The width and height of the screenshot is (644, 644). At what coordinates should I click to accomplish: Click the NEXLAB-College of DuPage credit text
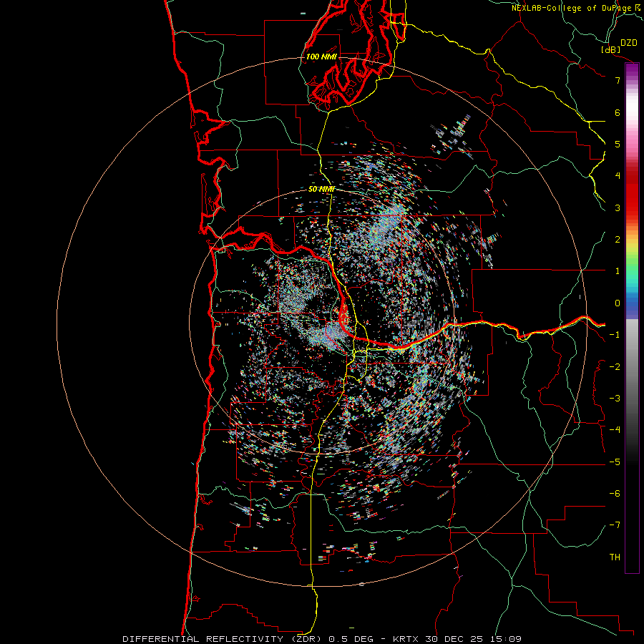(x=572, y=8)
